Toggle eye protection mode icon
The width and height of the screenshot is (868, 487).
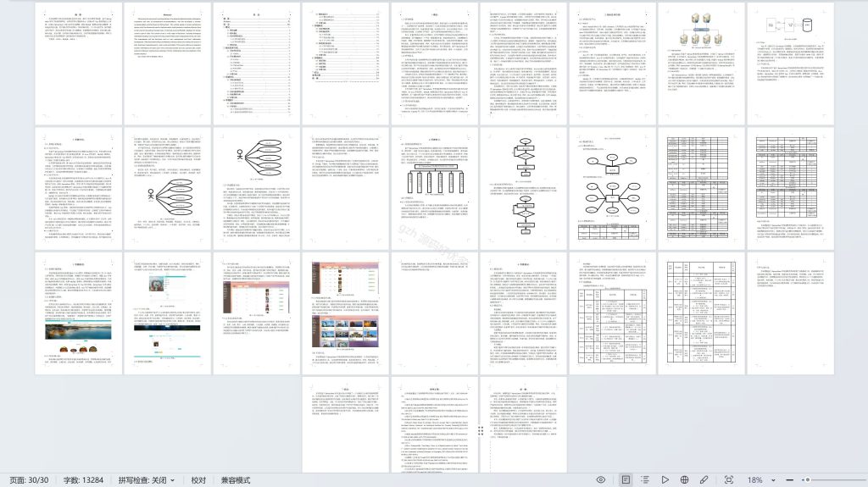(x=601, y=480)
